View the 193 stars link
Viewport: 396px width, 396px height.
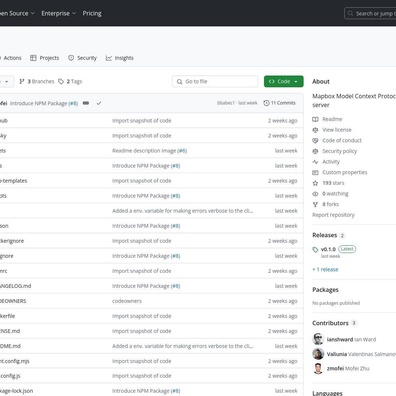click(x=333, y=183)
